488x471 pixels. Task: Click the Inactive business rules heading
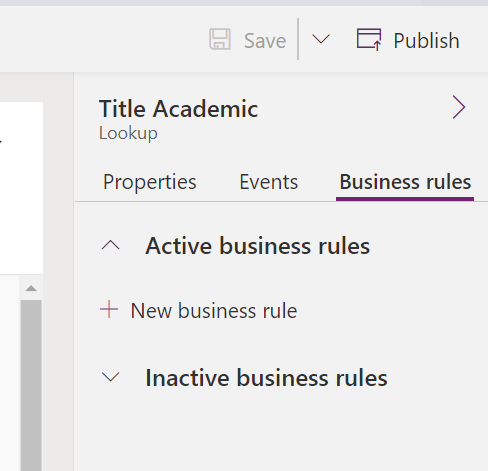266,378
